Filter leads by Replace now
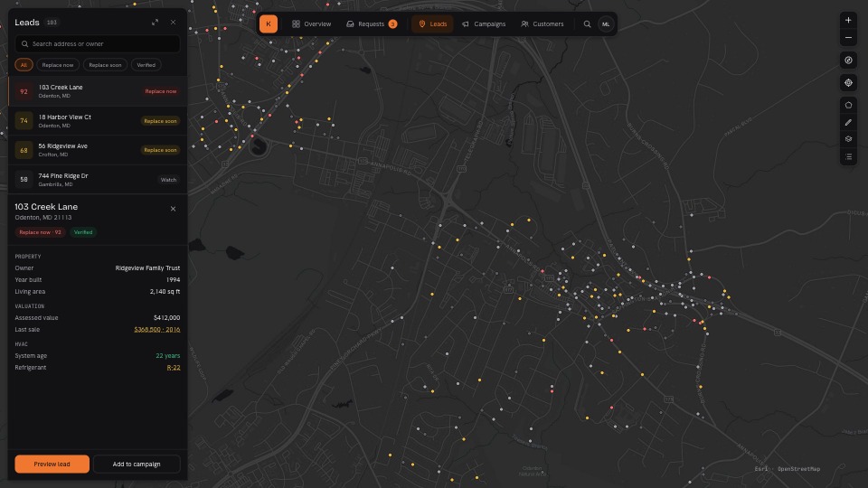The image size is (868, 488). point(58,65)
